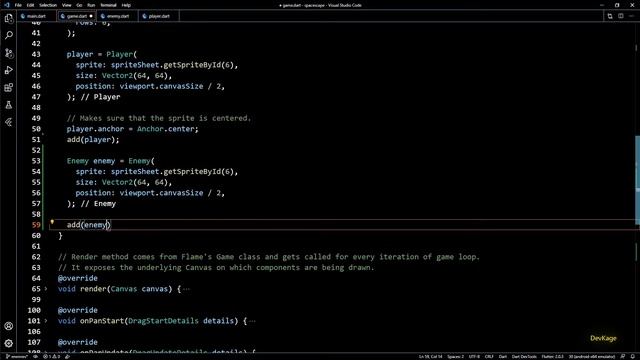Viewport: 640px width, 360px height.
Task: Open the Search view in activity bar
Action: (x=9, y=36)
